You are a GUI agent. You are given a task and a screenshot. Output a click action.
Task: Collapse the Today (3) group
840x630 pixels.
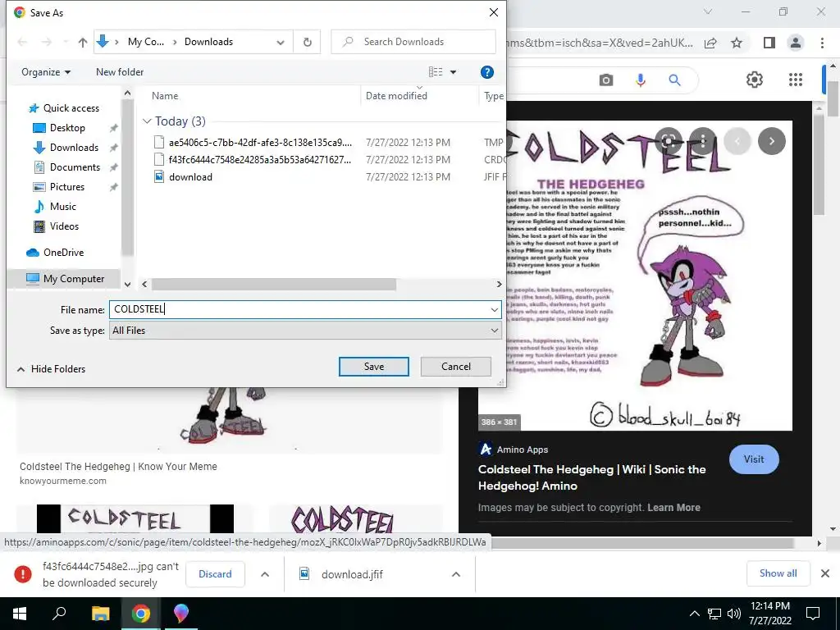[147, 121]
